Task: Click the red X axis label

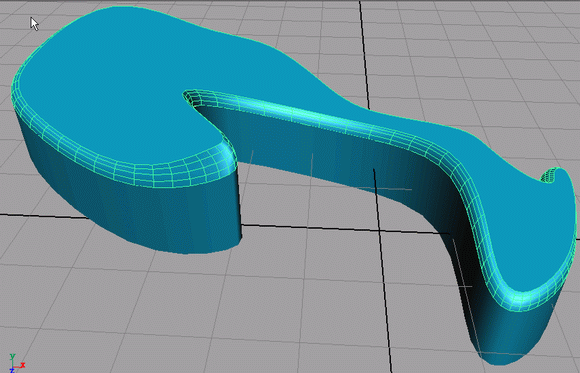Action: pos(23,365)
